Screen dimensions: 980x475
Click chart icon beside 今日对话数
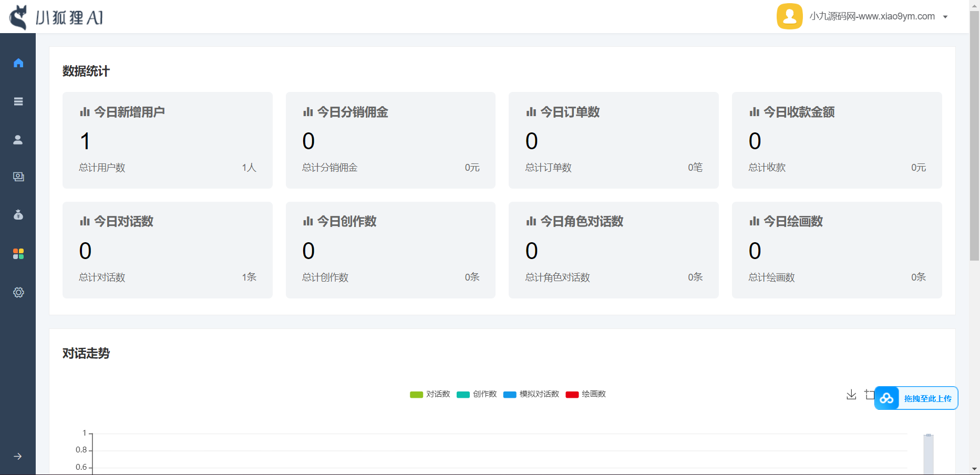pyautogui.click(x=85, y=221)
